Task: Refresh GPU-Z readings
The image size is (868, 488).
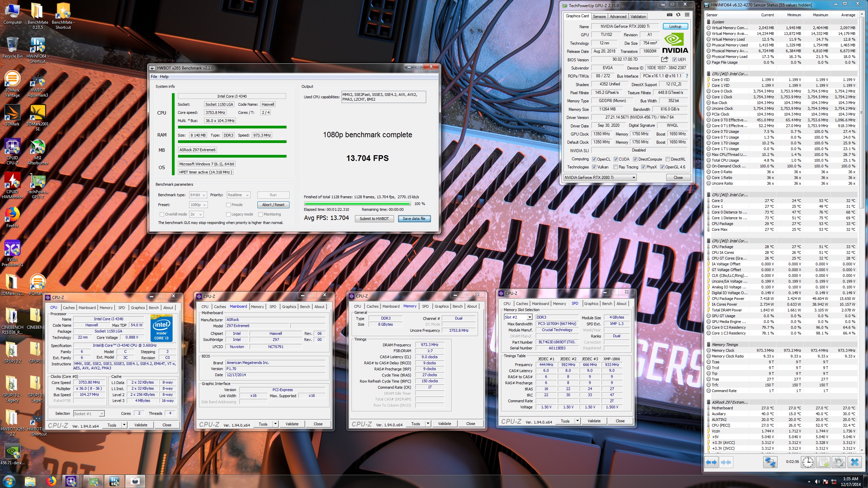Action: 678,15
